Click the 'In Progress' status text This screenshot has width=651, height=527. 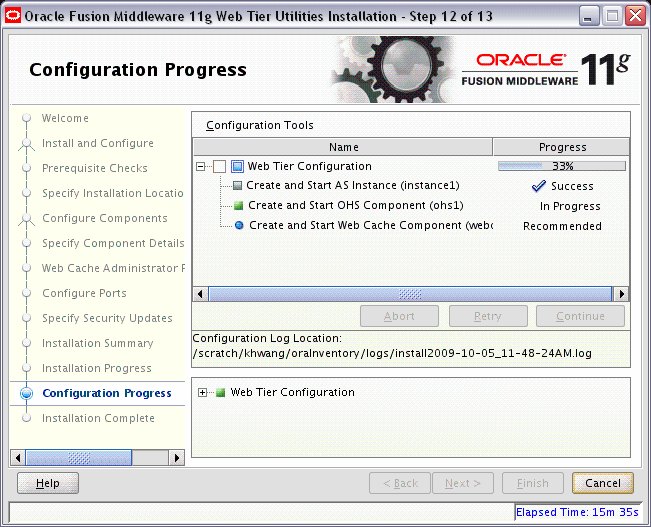coord(570,206)
